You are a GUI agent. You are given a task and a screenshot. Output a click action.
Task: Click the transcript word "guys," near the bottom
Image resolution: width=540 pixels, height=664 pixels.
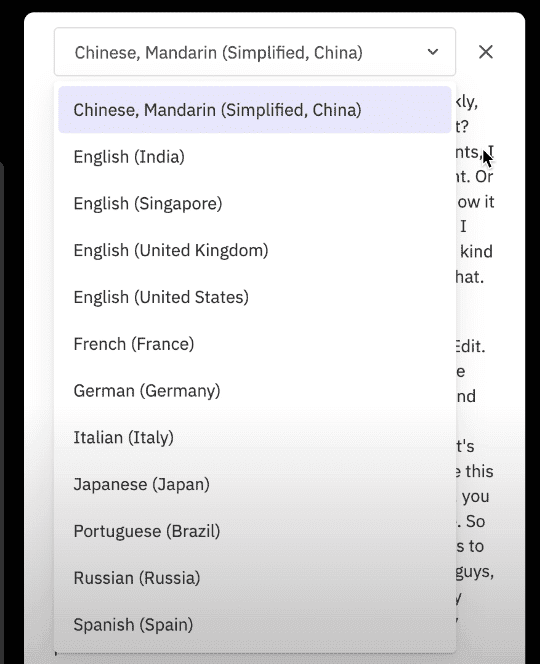(x=475, y=573)
